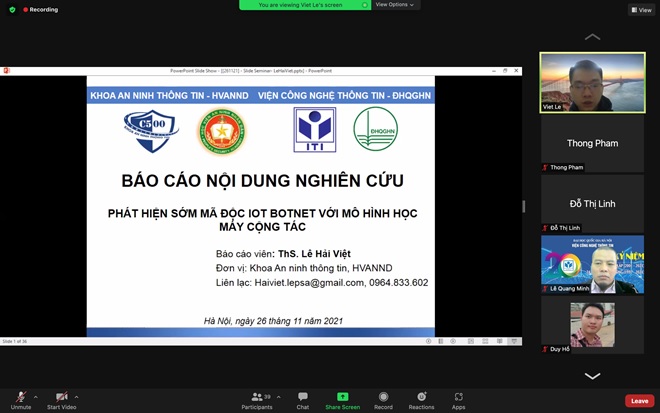Click the Recording indicator
Image resolution: width=660 pixels, height=413 pixels.
tap(40, 9)
